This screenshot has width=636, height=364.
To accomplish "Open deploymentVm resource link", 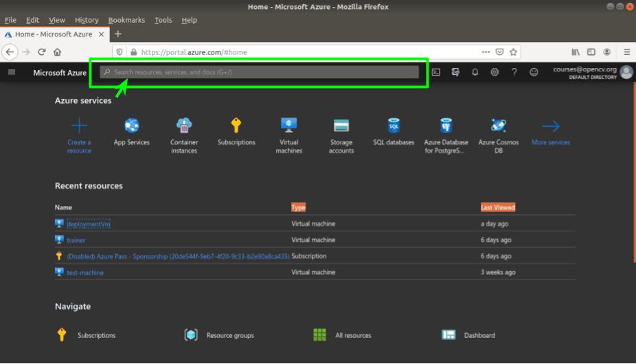I will [89, 224].
